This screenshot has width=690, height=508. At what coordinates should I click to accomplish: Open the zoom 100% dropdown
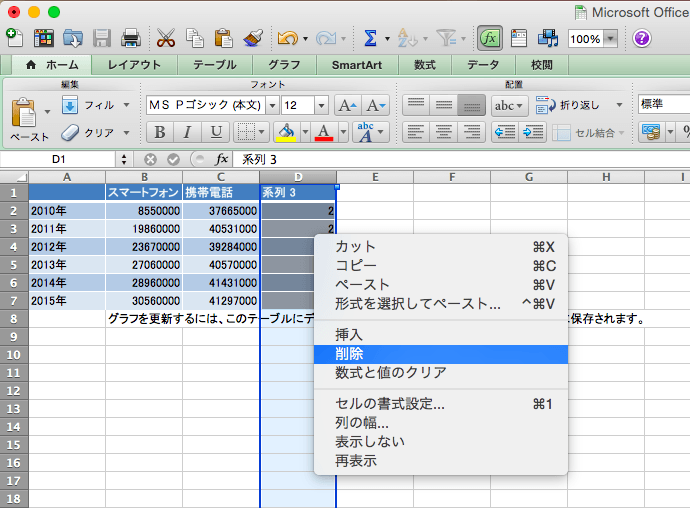610,39
